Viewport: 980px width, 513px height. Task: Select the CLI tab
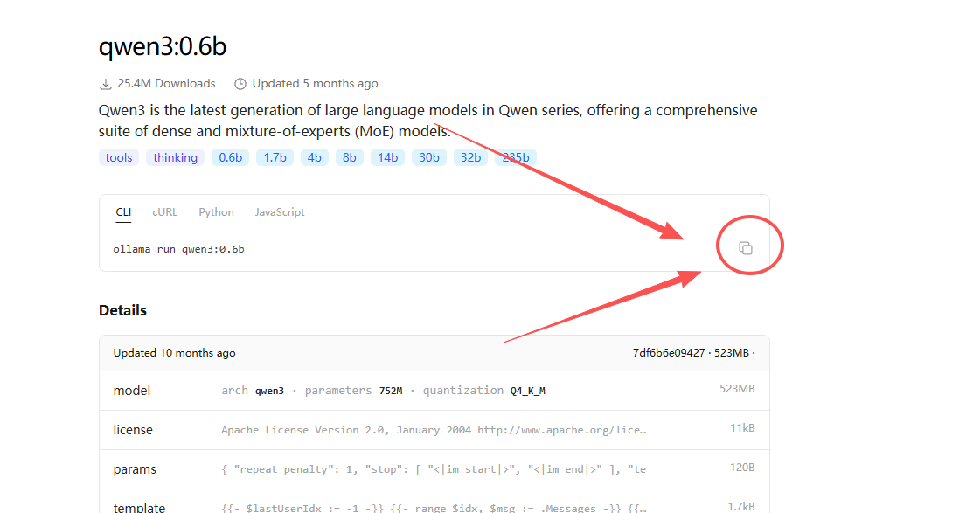[123, 212]
